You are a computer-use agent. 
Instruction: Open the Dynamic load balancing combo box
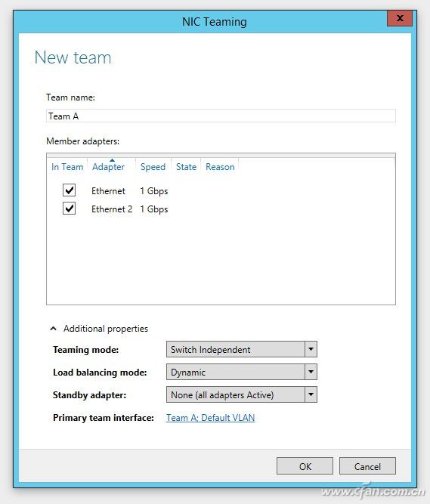[x=242, y=372]
